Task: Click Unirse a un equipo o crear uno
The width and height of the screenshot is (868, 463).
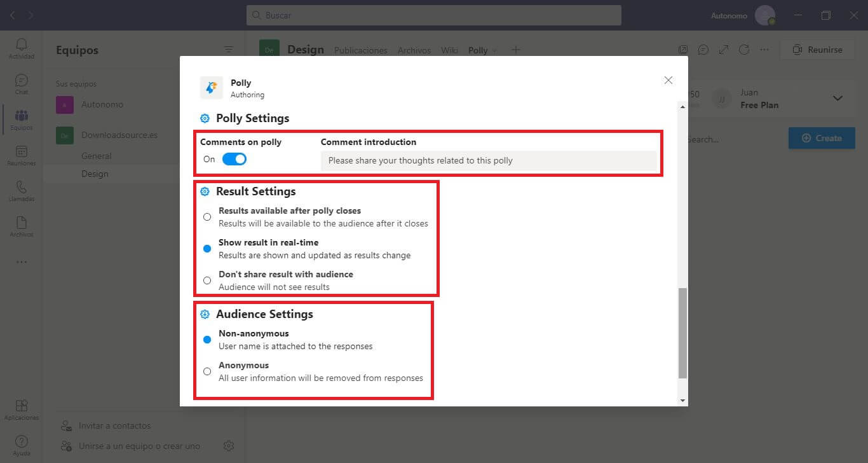Action: pos(139,446)
